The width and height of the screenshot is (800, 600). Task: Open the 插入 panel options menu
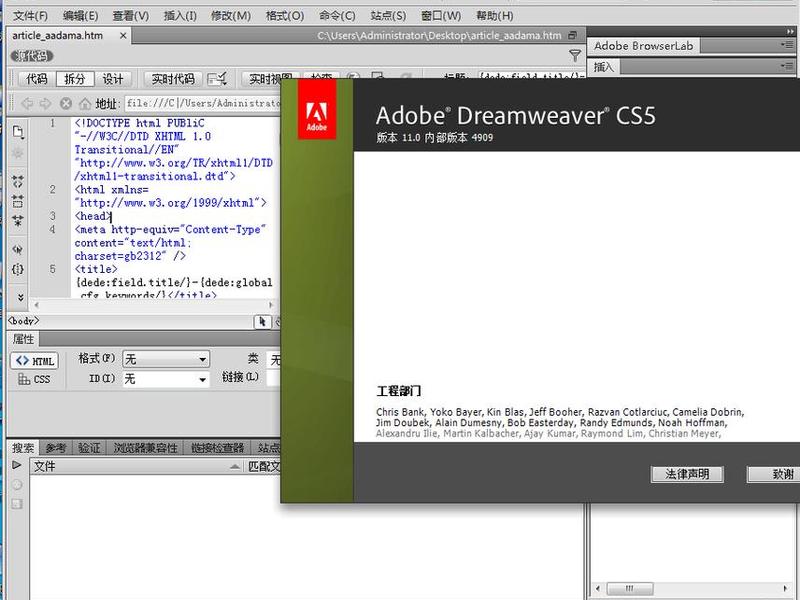(787, 66)
